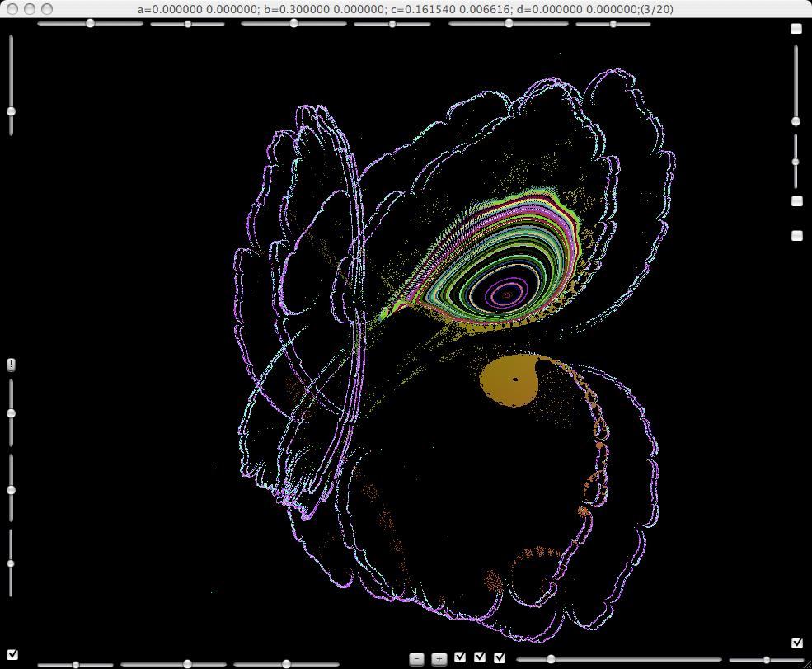This screenshot has width=812, height=669.
Task: Click the exclamation mark button on left edge
Action: [x=11, y=365]
